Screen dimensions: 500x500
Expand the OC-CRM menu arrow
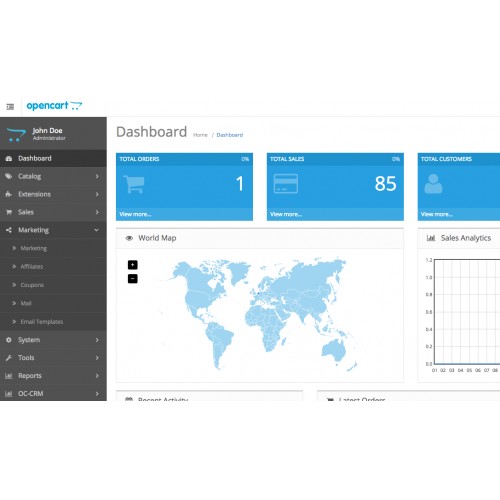click(97, 394)
